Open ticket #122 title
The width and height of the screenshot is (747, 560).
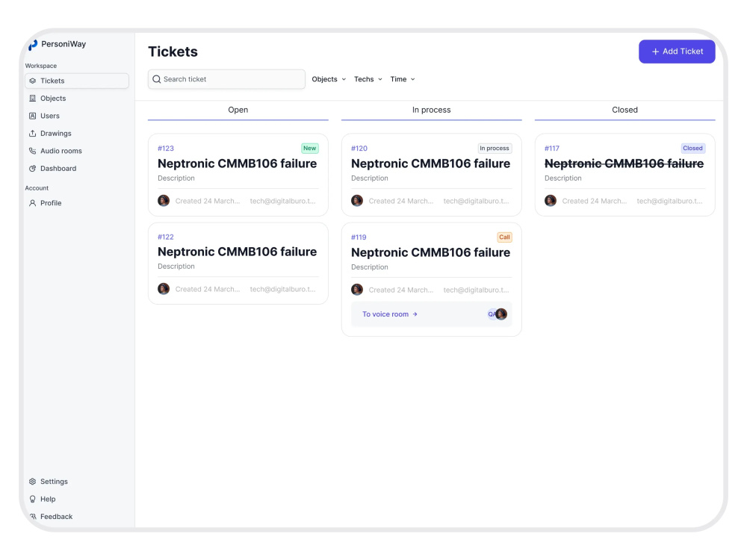[238, 252]
